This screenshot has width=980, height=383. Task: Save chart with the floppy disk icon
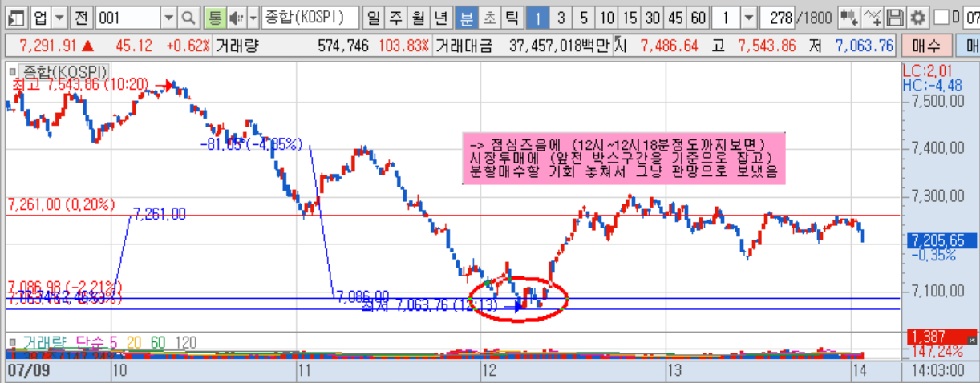[x=896, y=18]
